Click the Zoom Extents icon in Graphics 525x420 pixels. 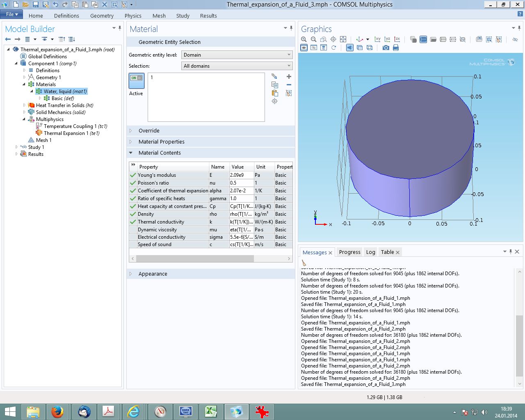(343, 39)
